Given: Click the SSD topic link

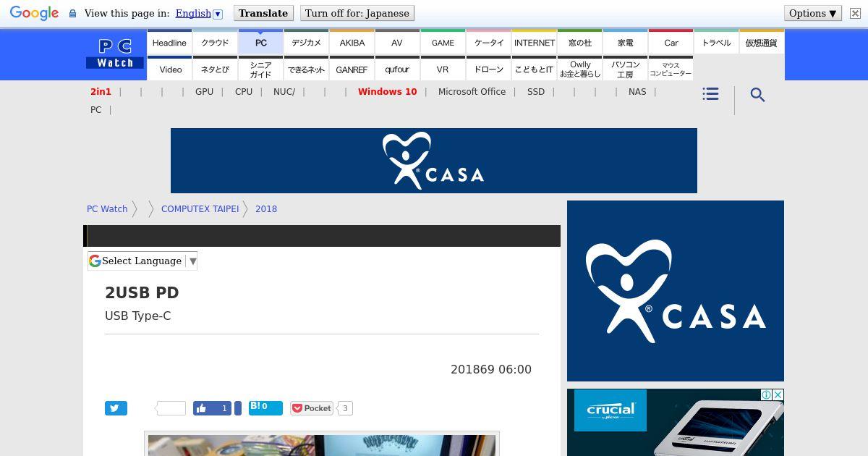Looking at the screenshot, I should [536, 92].
